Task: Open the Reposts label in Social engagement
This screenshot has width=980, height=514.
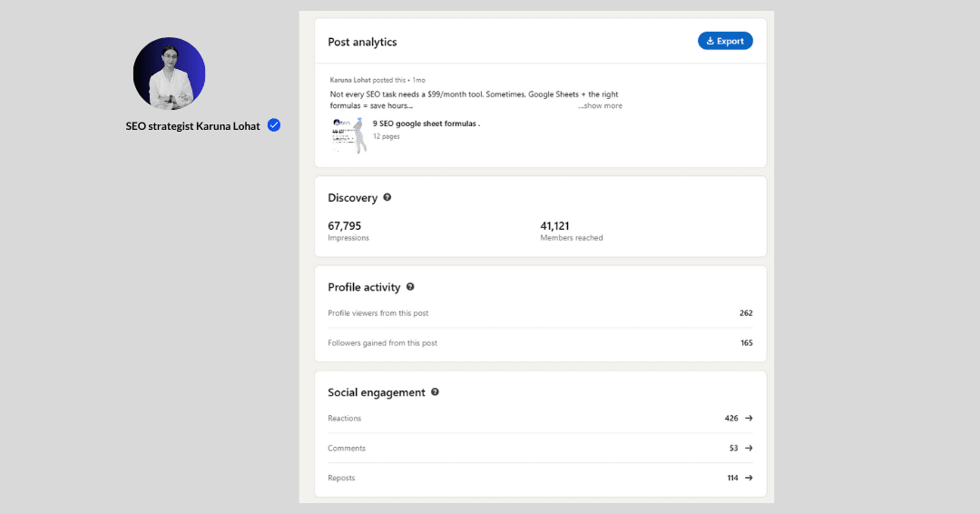Action: (x=342, y=479)
